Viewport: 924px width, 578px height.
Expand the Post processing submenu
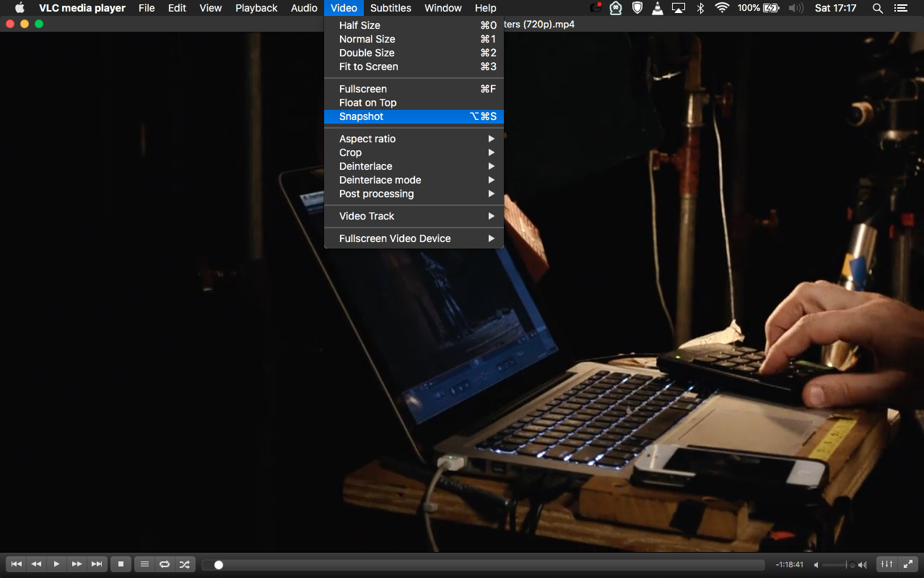coord(414,194)
